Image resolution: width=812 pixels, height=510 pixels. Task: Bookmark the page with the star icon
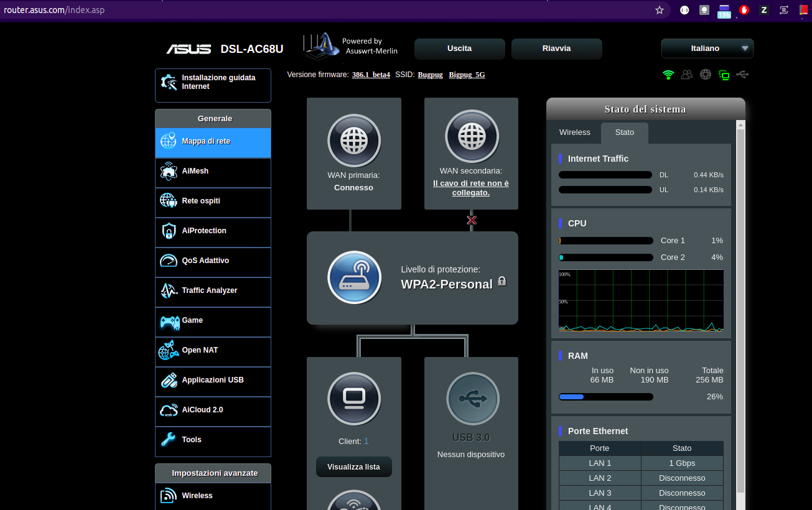click(660, 10)
